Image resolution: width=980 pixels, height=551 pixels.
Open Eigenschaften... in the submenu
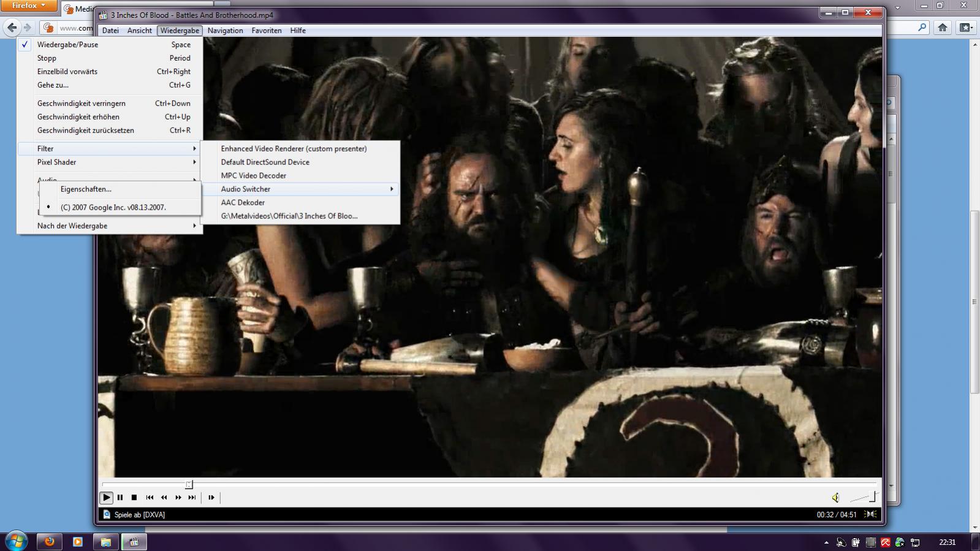point(120,189)
